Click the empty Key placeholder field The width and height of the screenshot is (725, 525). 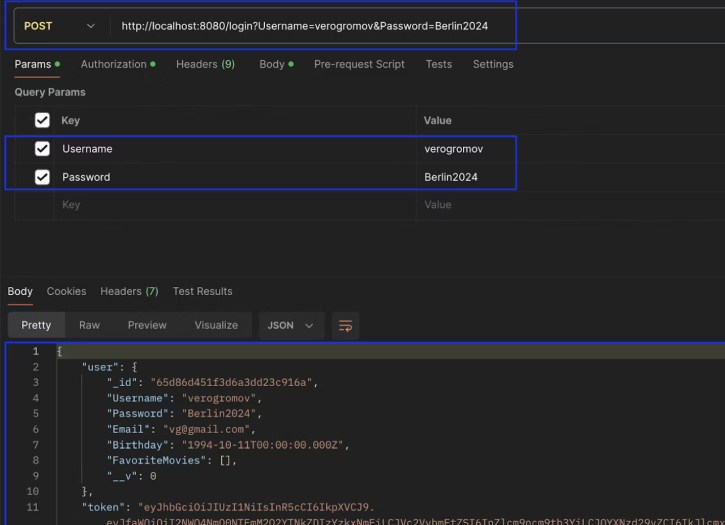tap(235, 205)
